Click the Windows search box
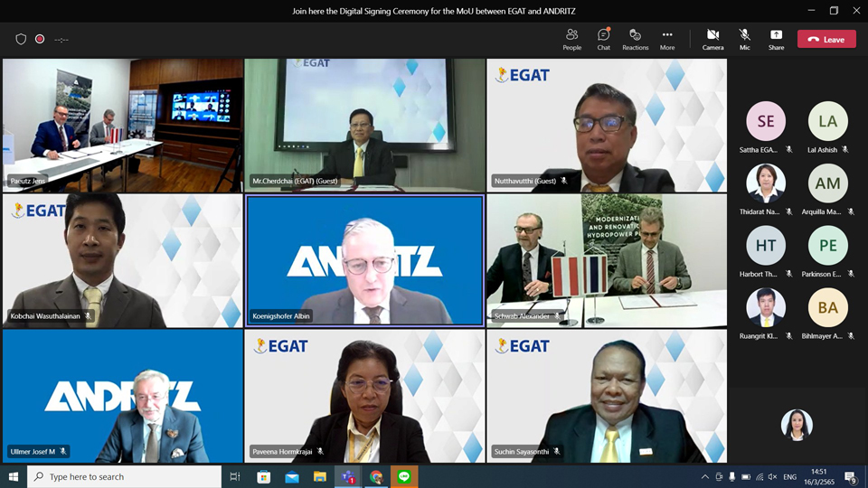The image size is (868, 488). (125, 476)
